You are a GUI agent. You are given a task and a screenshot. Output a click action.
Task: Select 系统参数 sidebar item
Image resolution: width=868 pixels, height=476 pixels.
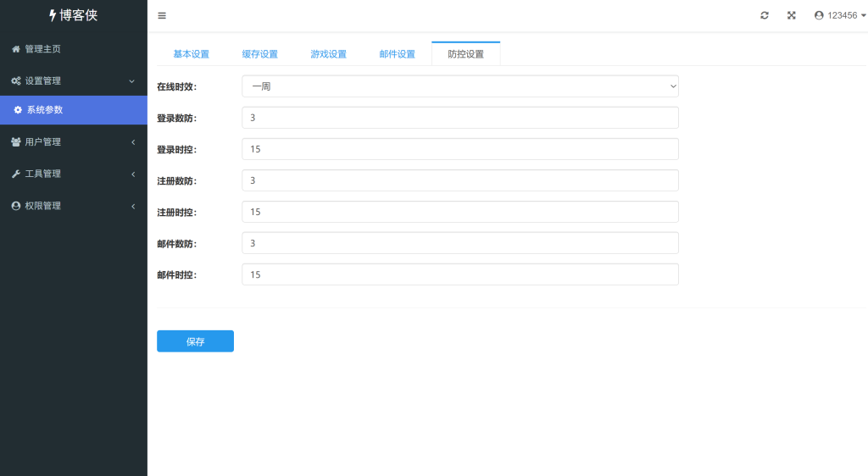74,110
